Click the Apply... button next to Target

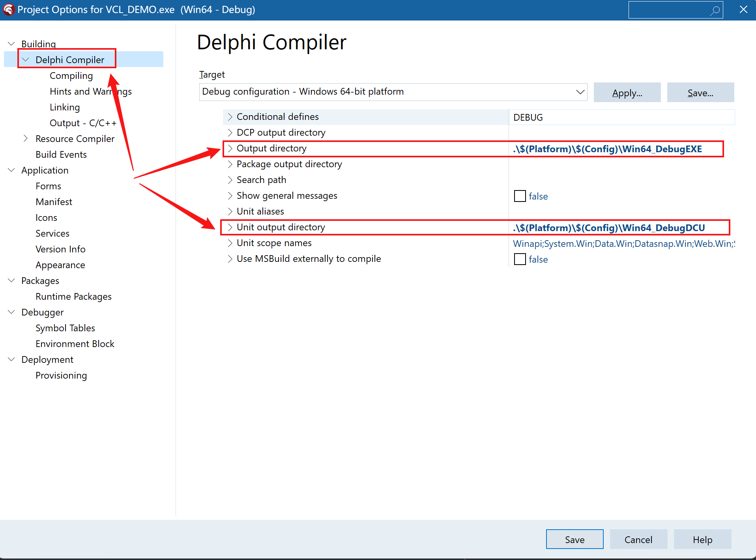pyautogui.click(x=627, y=93)
